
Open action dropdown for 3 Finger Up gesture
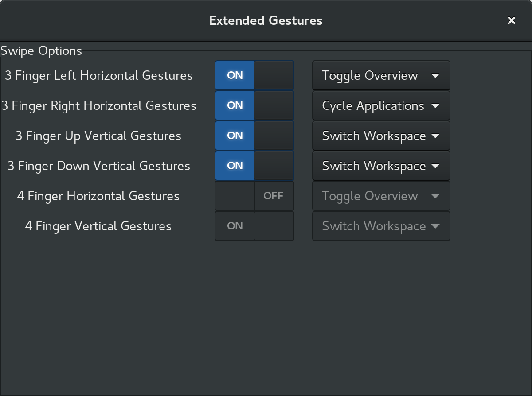[x=381, y=136]
